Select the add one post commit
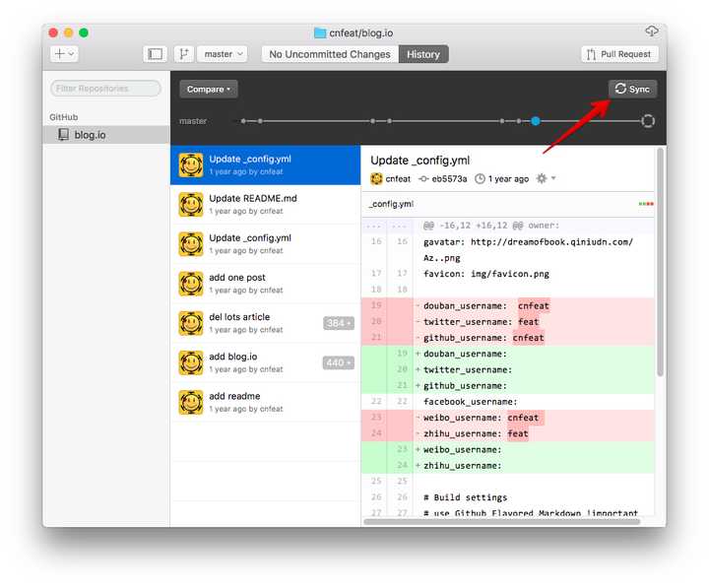 point(266,284)
